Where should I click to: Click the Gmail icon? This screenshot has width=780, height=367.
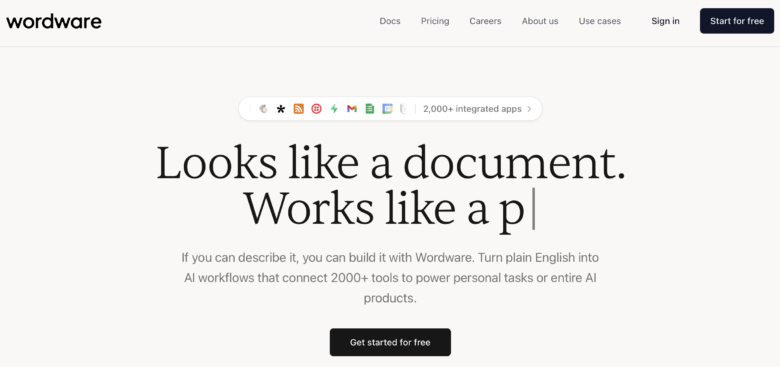(x=352, y=109)
